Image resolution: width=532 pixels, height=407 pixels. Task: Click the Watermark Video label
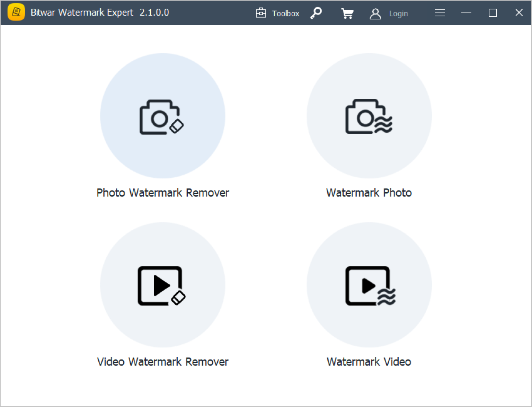point(369,362)
